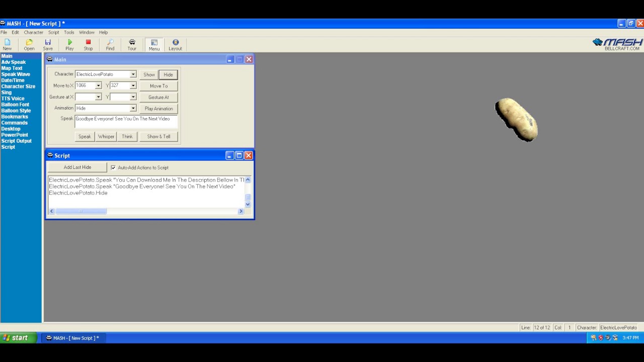Click the Show & Tell button
Viewport: 644px width, 362px height.
click(158, 136)
